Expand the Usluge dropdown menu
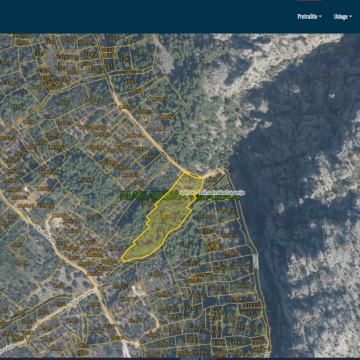Screen dimensions: 360x360 [x=342, y=17]
